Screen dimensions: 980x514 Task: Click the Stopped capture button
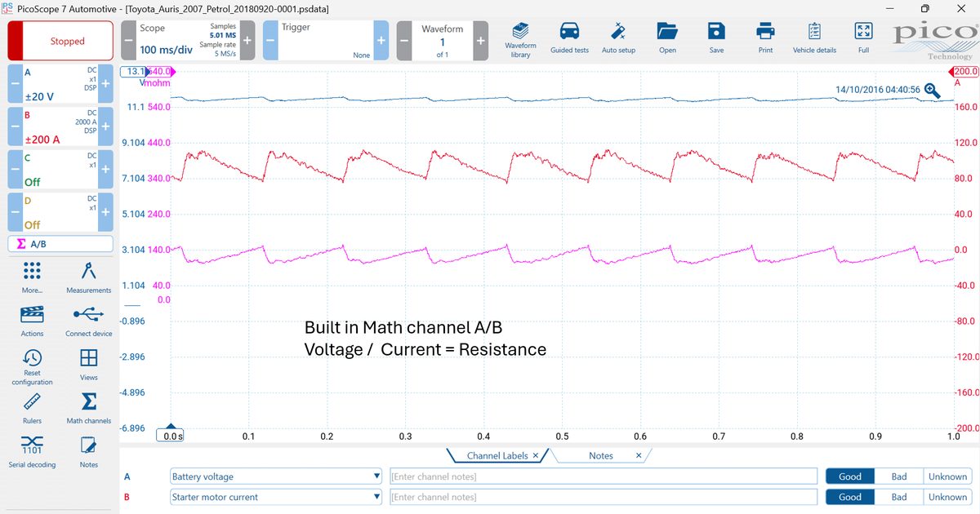pos(60,41)
